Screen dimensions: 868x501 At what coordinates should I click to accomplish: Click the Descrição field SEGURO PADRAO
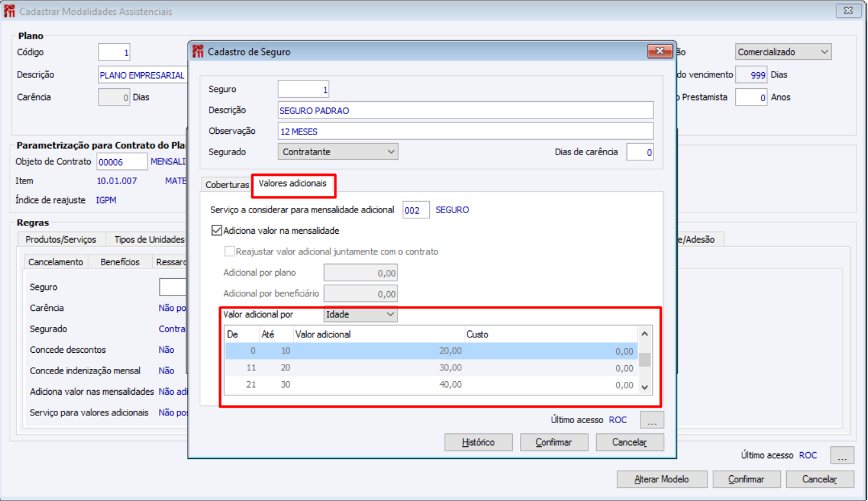(465, 110)
